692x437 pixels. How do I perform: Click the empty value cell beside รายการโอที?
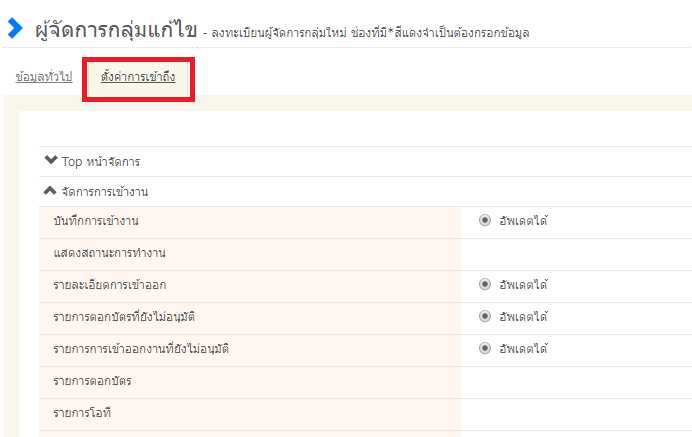point(575,413)
